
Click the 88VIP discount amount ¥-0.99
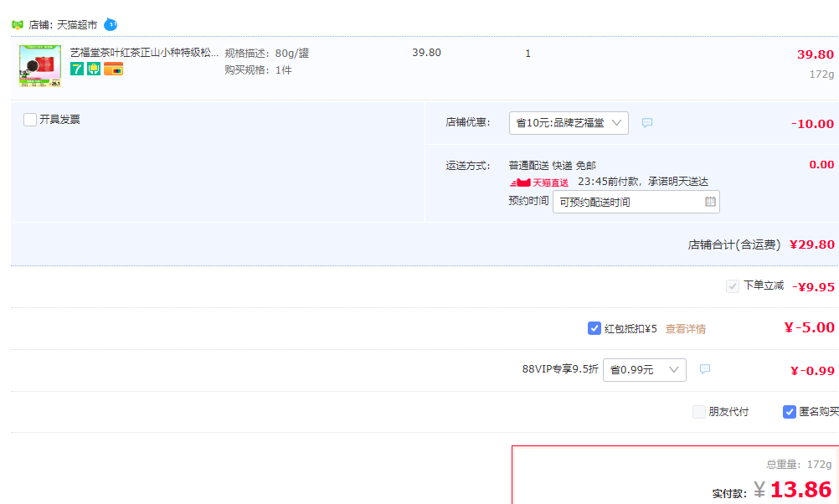click(x=812, y=371)
